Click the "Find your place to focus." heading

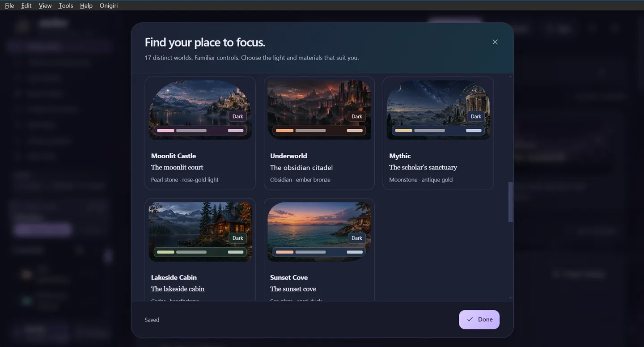pos(205,42)
